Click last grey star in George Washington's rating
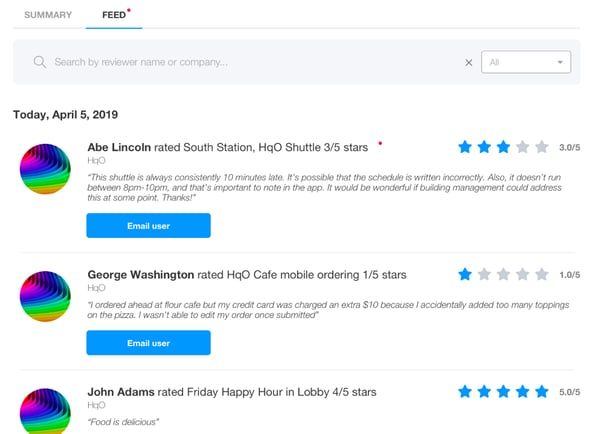The height and width of the screenshot is (434, 600). click(x=541, y=274)
